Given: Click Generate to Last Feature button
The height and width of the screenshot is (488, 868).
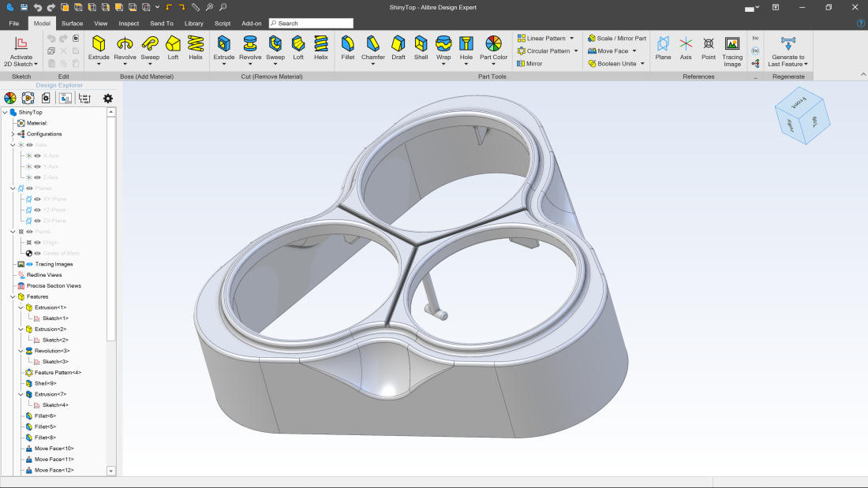Looking at the screenshot, I should pyautogui.click(x=788, y=49).
